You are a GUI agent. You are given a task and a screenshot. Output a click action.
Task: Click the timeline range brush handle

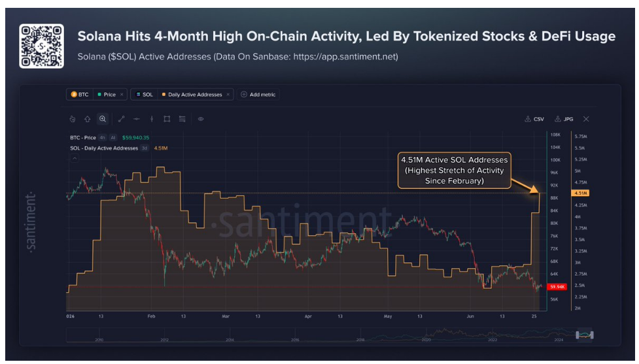(585, 335)
